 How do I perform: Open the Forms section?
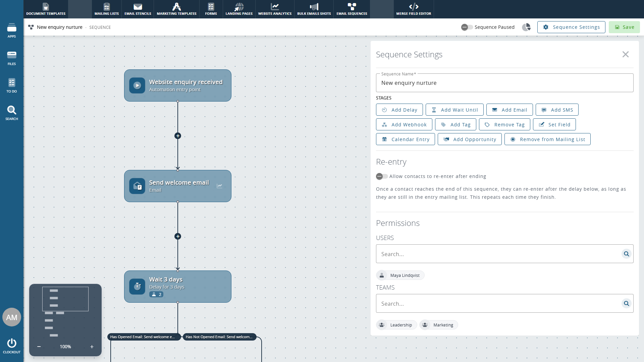pyautogui.click(x=211, y=9)
